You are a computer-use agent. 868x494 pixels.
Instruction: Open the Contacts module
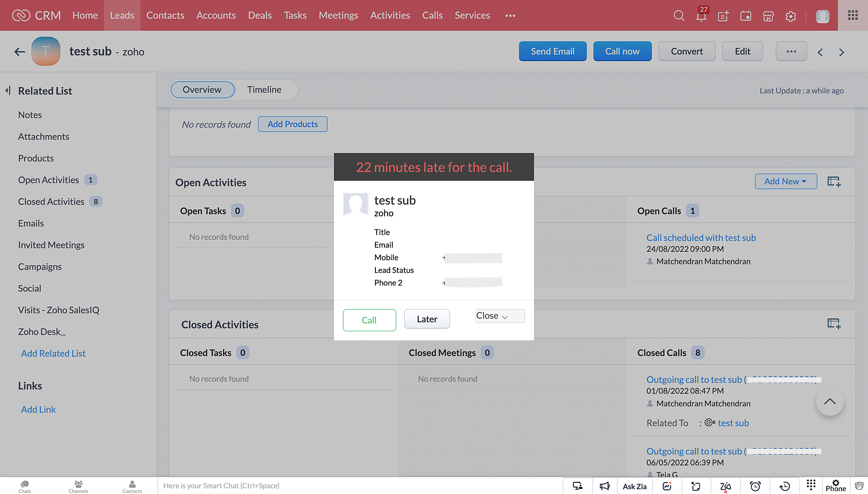(x=165, y=15)
